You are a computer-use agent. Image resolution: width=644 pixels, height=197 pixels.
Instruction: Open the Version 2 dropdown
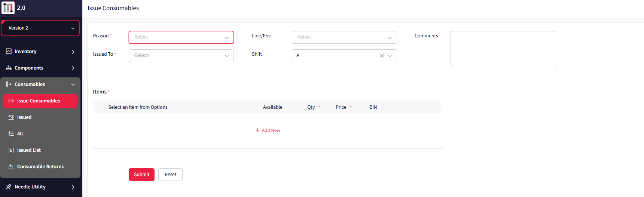click(x=40, y=28)
